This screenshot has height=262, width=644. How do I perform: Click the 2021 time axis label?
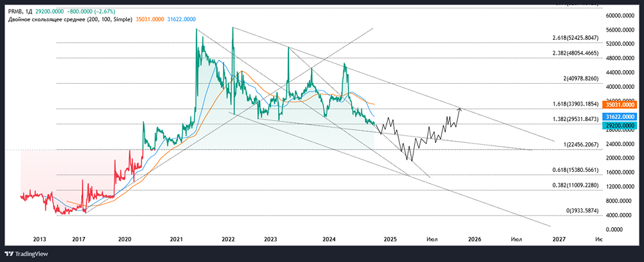point(176,239)
